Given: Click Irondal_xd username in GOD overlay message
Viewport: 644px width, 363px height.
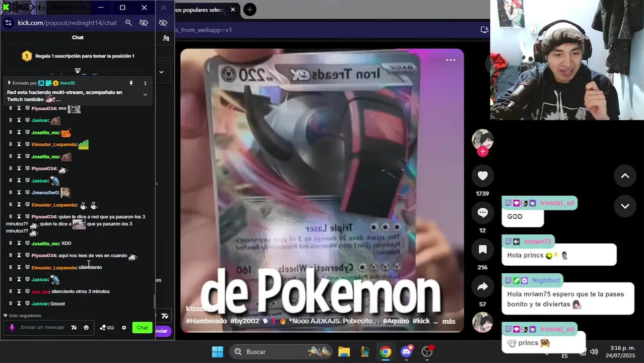Looking at the screenshot, I should [557, 203].
